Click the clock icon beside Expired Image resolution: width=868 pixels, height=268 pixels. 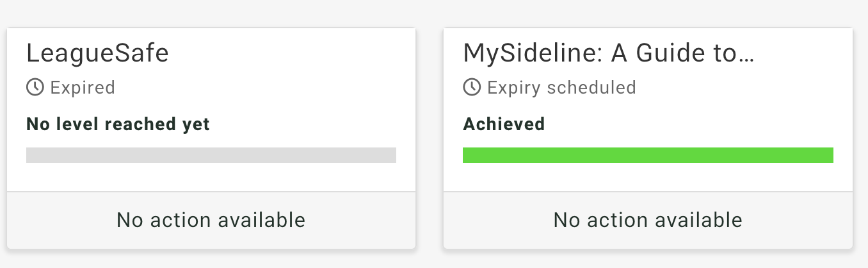[x=35, y=87]
